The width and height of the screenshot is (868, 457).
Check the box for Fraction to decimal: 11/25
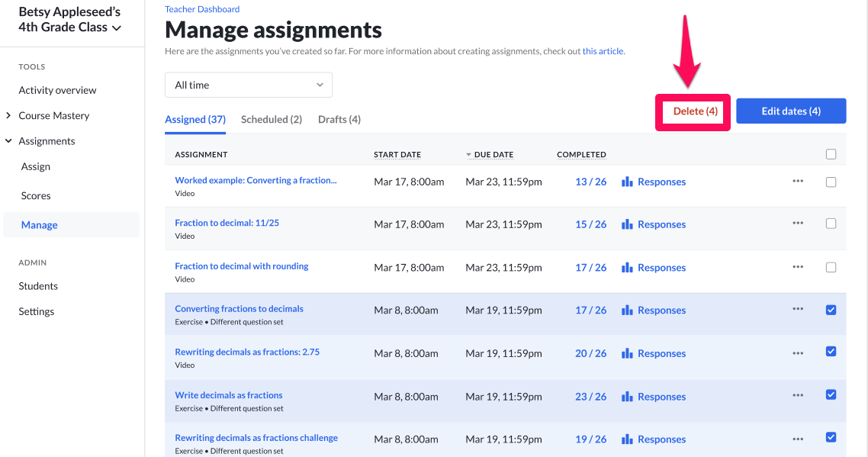[x=831, y=223]
